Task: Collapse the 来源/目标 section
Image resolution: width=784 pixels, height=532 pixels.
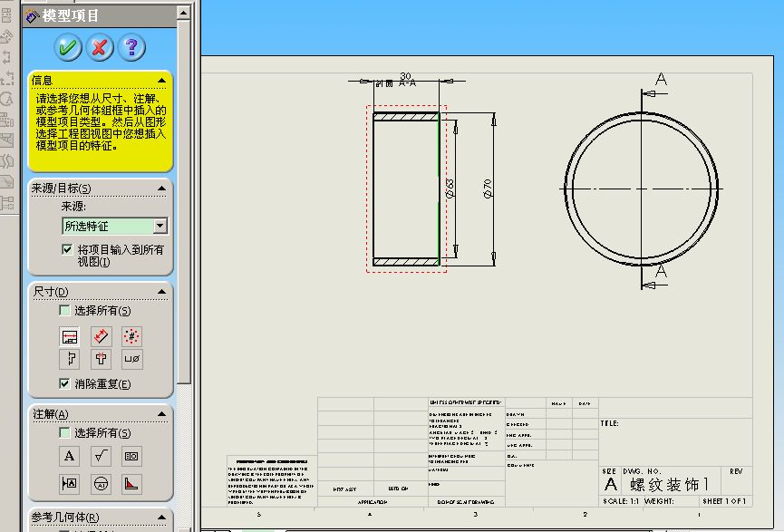Action: tap(161, 189)
